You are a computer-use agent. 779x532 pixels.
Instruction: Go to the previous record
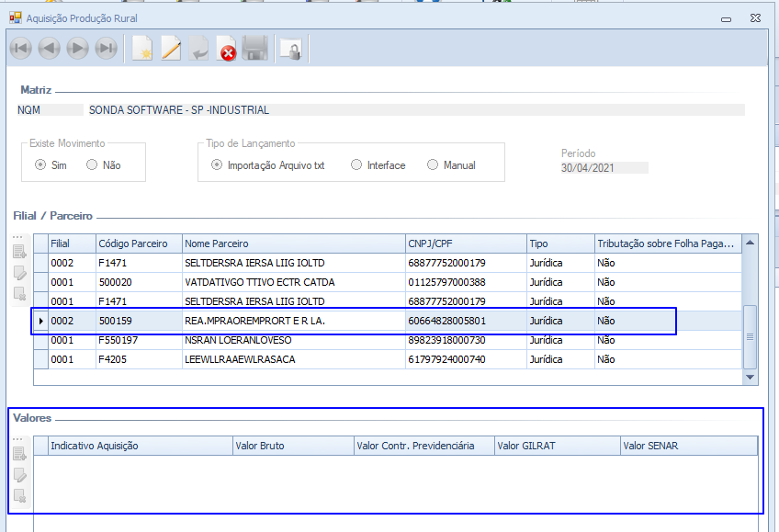tap(49, 49)
